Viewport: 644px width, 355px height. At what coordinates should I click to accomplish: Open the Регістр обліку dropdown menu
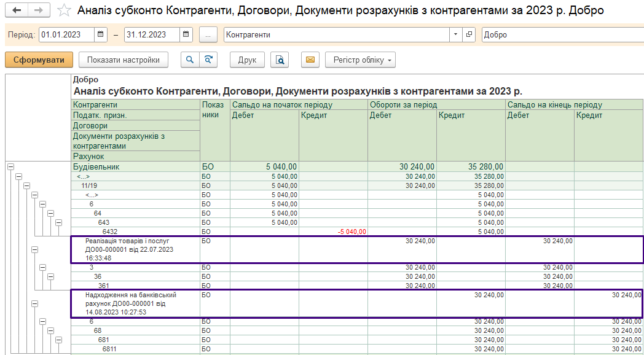tap(360, 60)
